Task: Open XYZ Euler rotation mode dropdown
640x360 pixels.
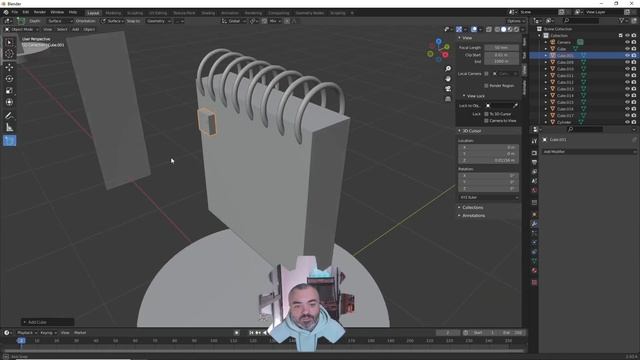Action: point(489,198)
